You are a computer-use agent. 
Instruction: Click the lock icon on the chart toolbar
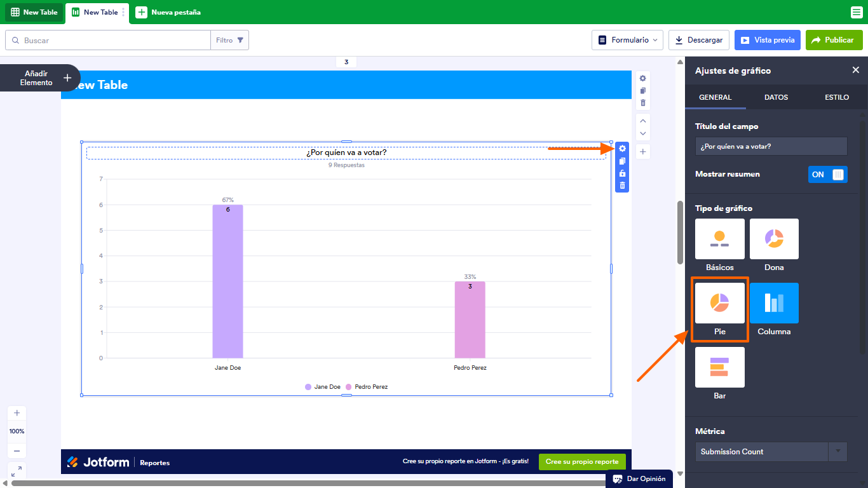click(621, 173)
